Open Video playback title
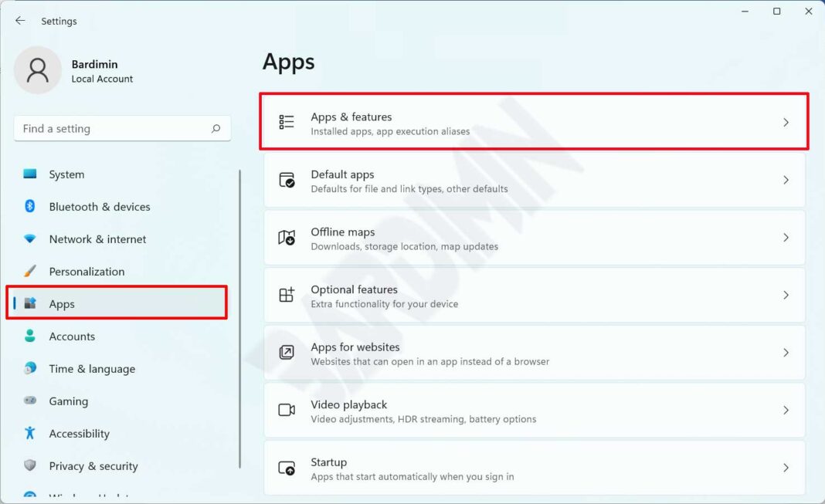Screen dimensions: 825x504 [349, 404]
